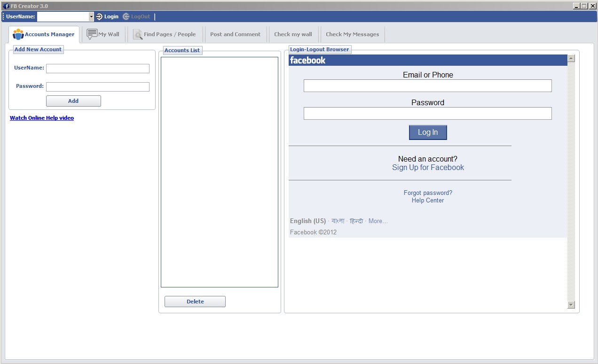The image size is (598, 364).
Task: Open the UserName dropdown in top toolbar
Action: pos(91,16)
